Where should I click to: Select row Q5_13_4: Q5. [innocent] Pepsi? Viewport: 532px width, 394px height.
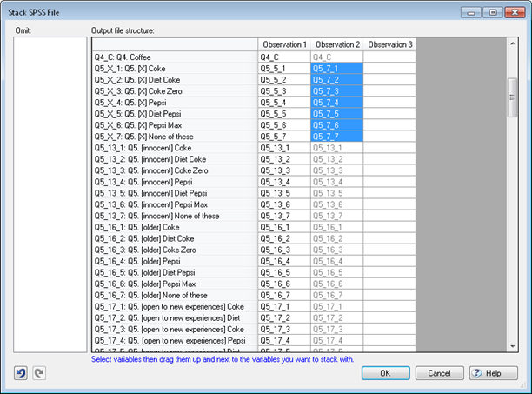coord(175,182)
